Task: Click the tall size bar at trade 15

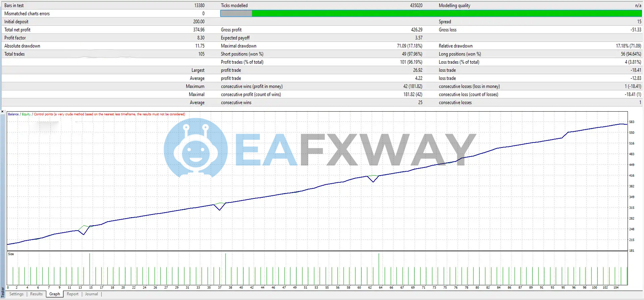Action: (90, 269)
